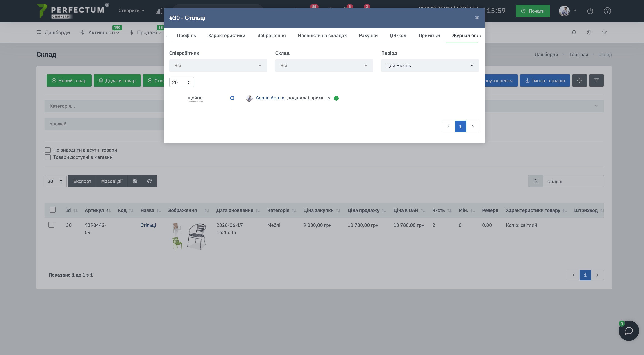
Task: Click the star favorites icon
Action: click(x=604, y=32)
